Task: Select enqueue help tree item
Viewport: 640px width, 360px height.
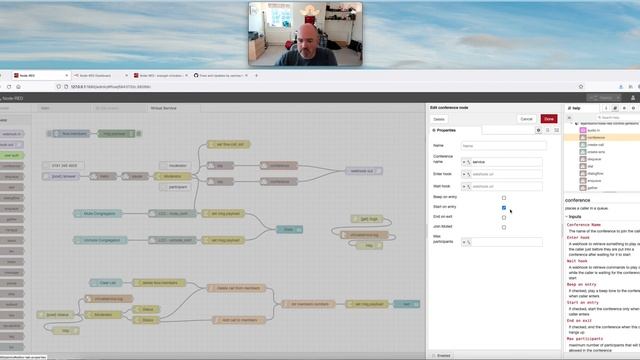Action: [594, 180]
